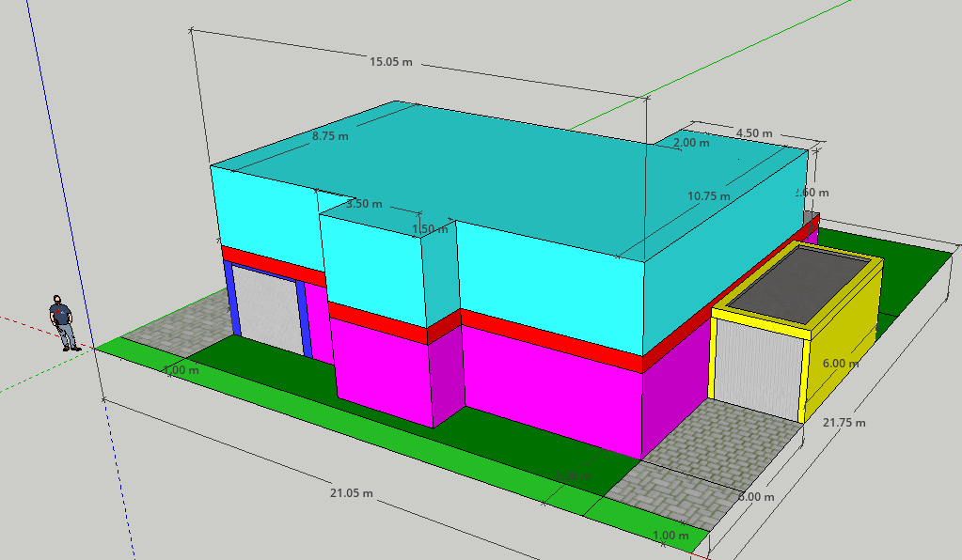
Task: Select the 21.75 m dimension label
Action: pyautogui.click(x=844, y=423)
